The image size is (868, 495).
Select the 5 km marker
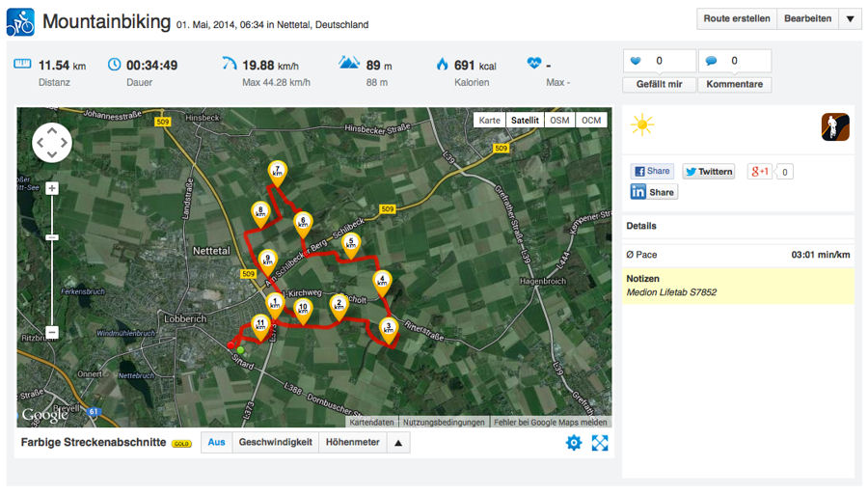pos(351,246)
